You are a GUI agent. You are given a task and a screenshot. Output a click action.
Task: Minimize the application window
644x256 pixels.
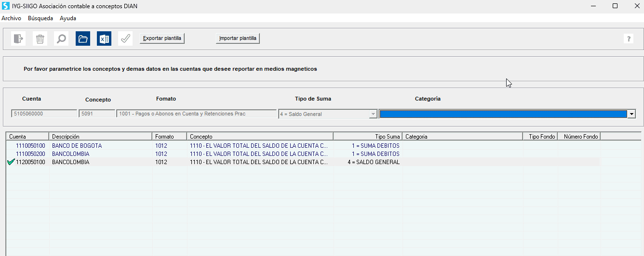[593, 6]
